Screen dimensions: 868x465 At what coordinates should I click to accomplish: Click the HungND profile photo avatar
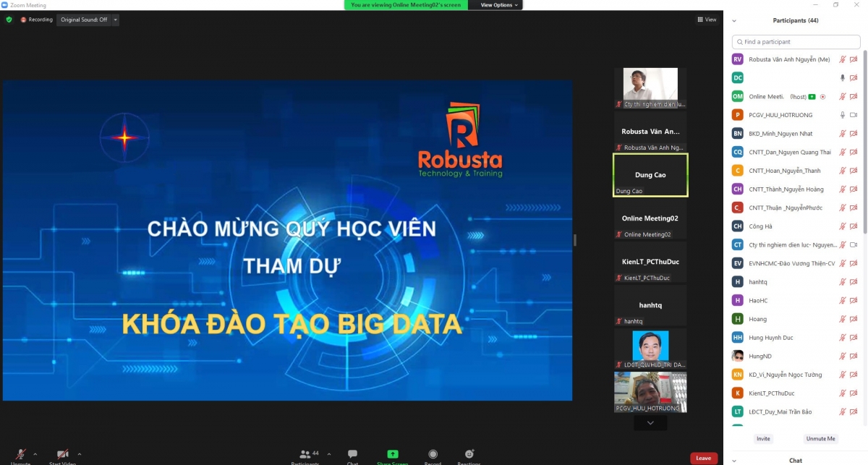pyautogui.click(x=738, y=356)
